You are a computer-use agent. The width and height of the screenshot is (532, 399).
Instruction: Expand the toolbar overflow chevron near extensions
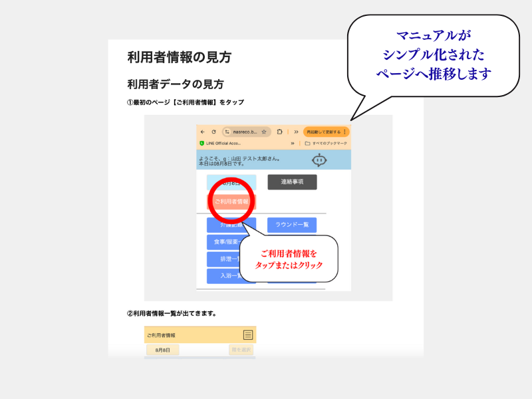pos(295,132)
